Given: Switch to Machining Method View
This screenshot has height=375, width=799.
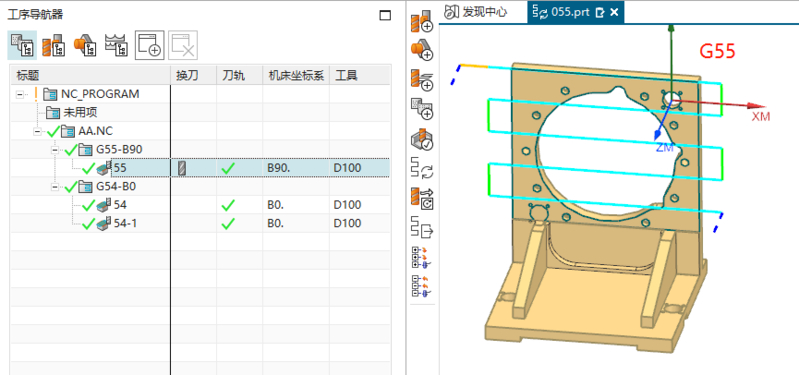Looking at the screenshot, I should click(x=116, y=45).
